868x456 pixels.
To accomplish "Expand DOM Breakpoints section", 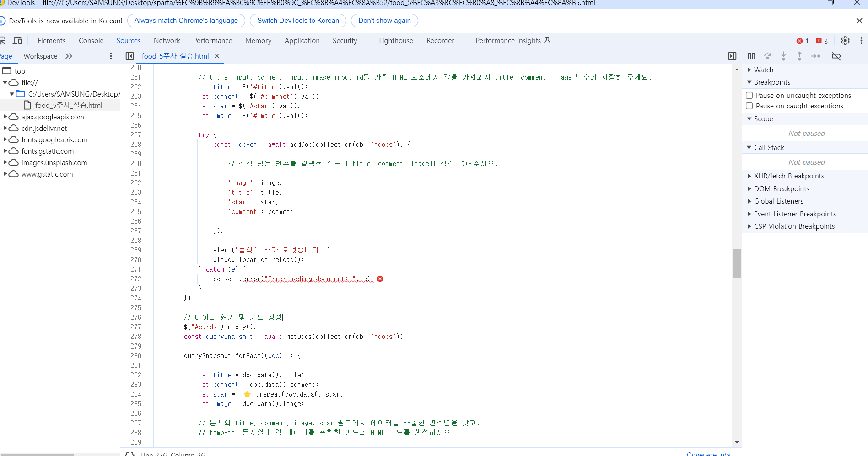I will [749, 189].
